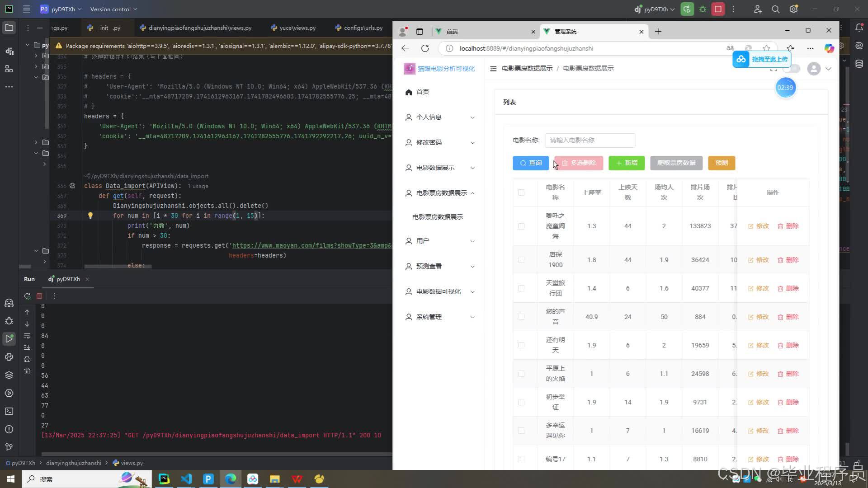Check the row checkbox for 哪吒之魔童闹海

[x=521, y=226]
